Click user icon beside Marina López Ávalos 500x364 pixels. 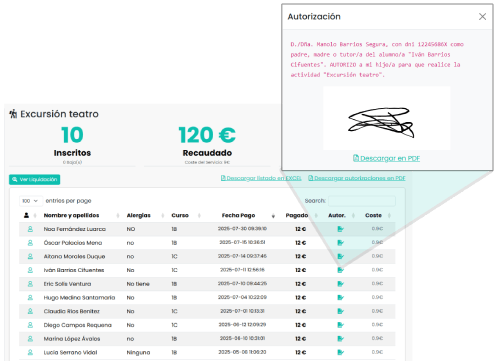pyautogui.click(x=30, y=339)
